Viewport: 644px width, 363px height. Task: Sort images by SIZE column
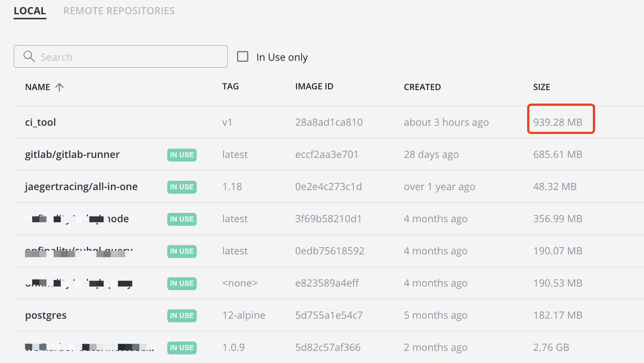coord(541,87)
